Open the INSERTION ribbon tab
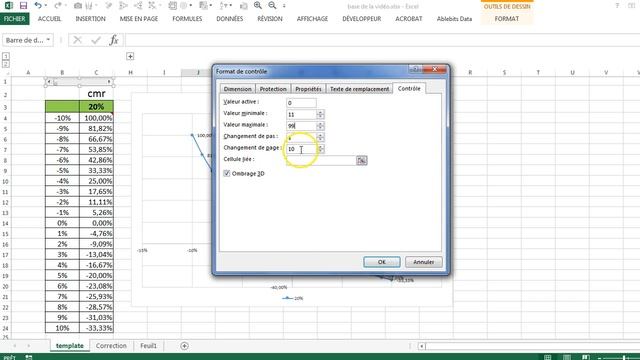The image size is (640, 360). tap(90, 19)
